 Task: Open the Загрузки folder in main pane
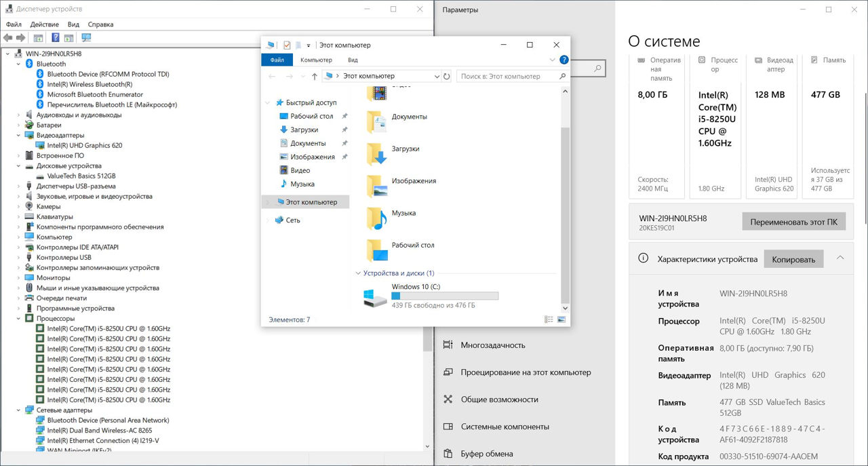[x=376, y=153]
